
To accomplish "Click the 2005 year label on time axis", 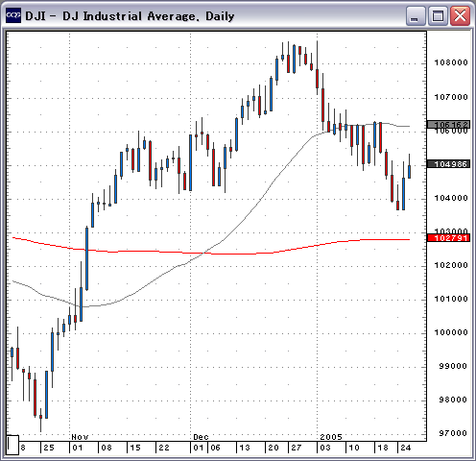I will click(x=331, y=437).
